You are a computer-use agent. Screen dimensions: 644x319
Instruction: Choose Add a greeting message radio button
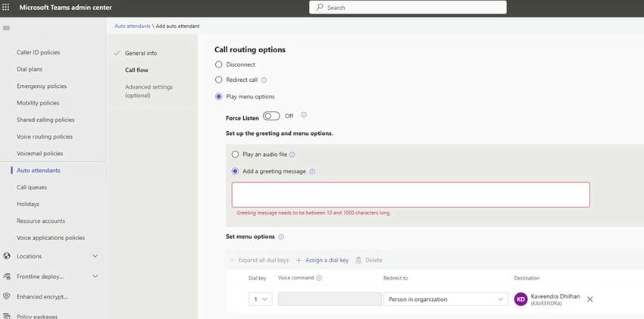point(235,171)
